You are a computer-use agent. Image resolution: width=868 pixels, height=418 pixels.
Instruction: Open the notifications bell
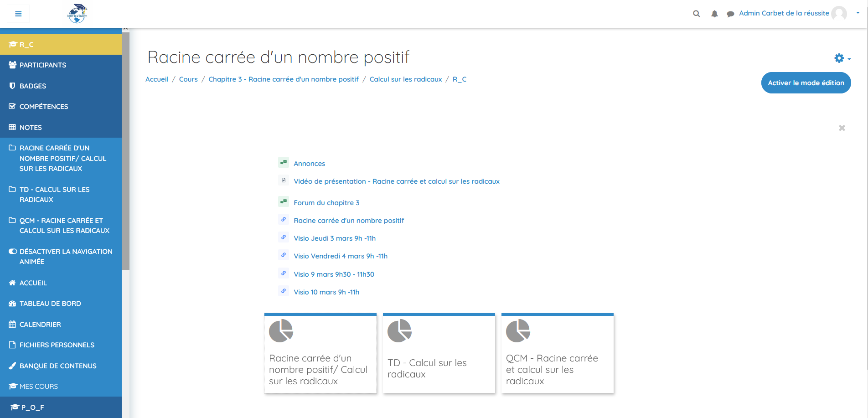714,14
